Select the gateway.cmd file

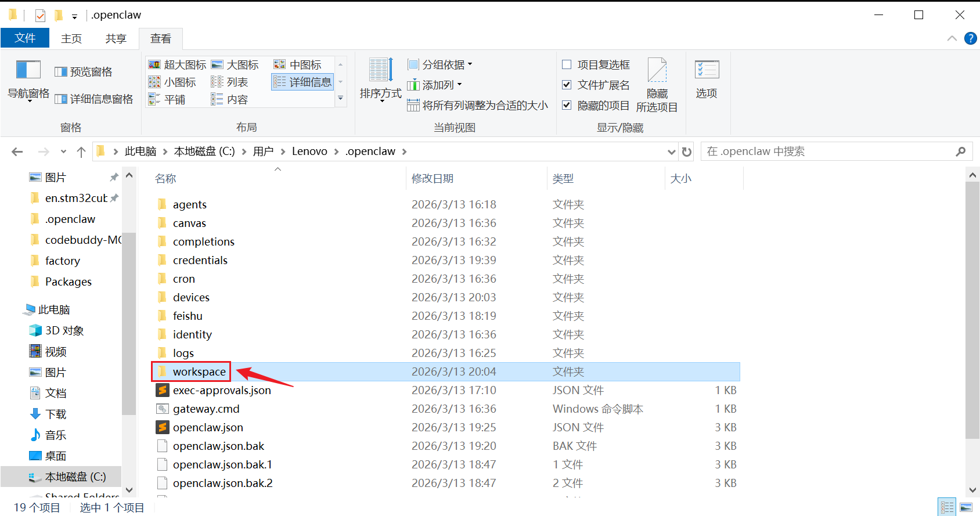[x=206, y=409]
